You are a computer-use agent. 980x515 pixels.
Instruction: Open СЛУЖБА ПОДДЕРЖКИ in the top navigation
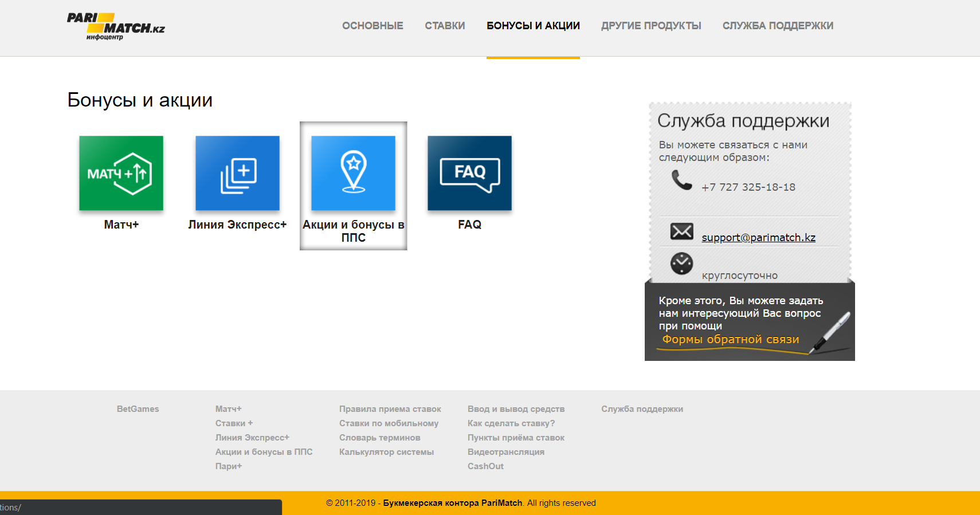pyautogui.click(x=778, y=26)
